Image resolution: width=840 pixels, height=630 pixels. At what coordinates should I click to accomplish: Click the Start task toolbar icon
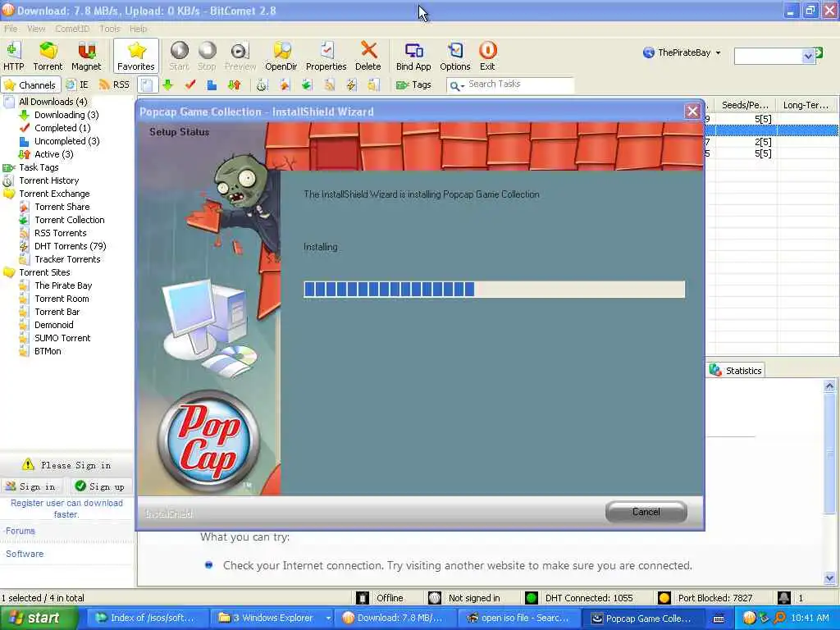point(179,56)
